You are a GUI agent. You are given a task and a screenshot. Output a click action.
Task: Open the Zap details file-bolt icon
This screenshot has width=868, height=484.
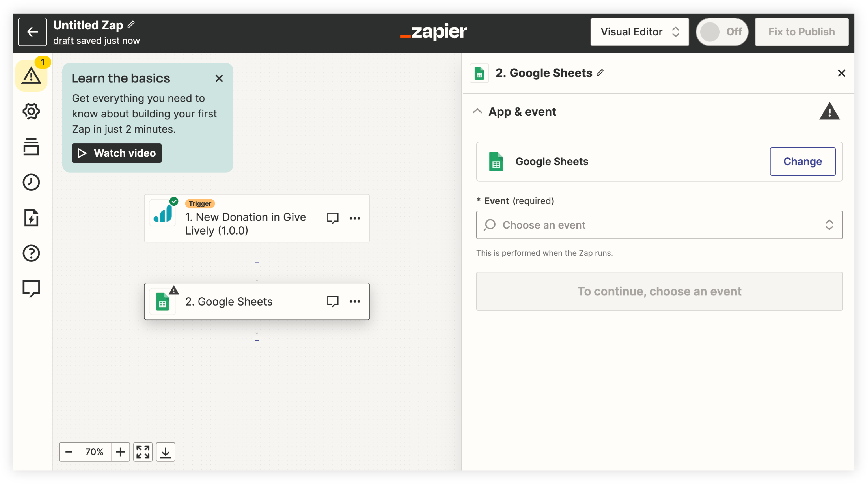pyautogui.click(x=31, y=218)
